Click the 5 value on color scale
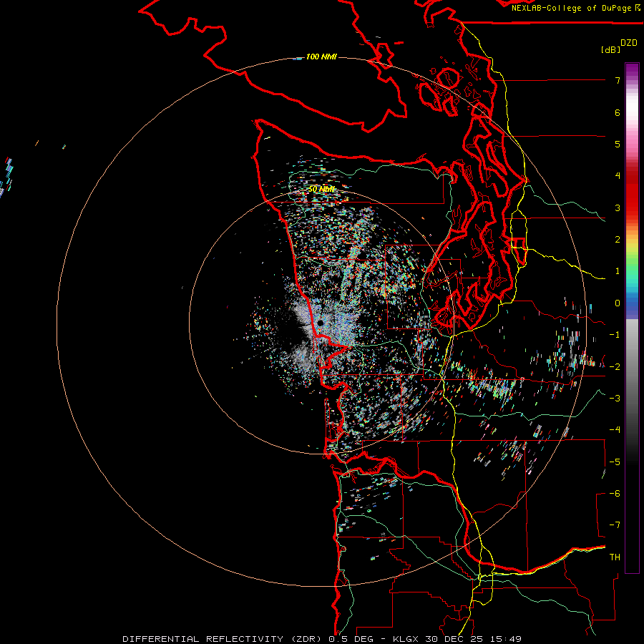Screen dimensions: 644x644 [x=618, y=144]
